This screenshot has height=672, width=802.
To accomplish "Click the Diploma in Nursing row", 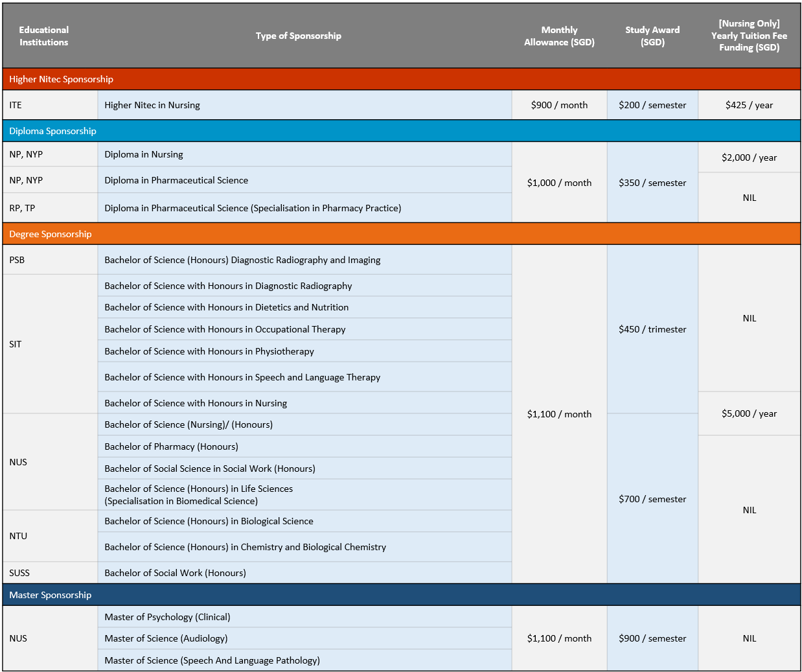I will point(144,154).
